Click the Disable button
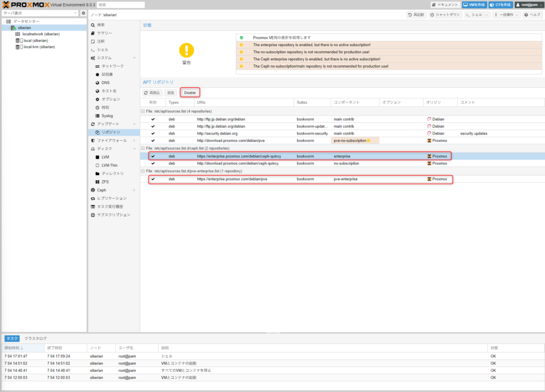 point(190,93)
